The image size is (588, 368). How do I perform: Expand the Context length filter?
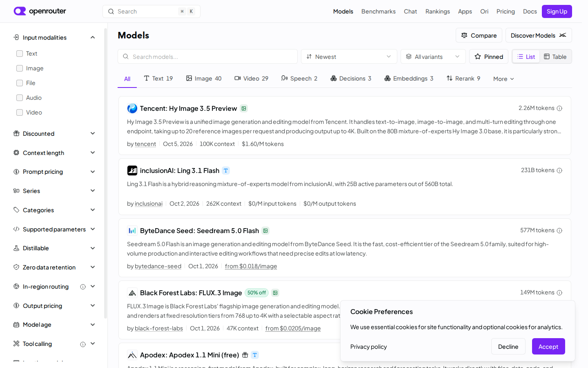[x=93, y=153]
